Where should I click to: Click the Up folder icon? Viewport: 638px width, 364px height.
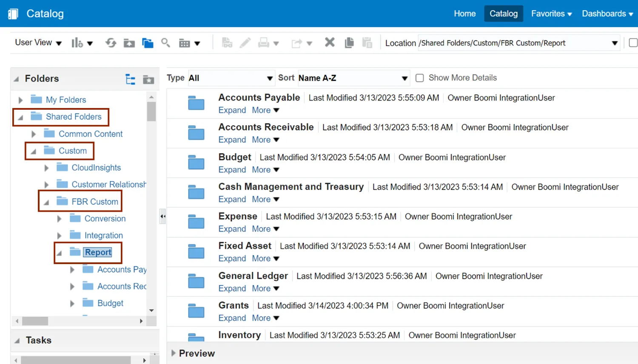pyautogui.click(x=129, y=43)
